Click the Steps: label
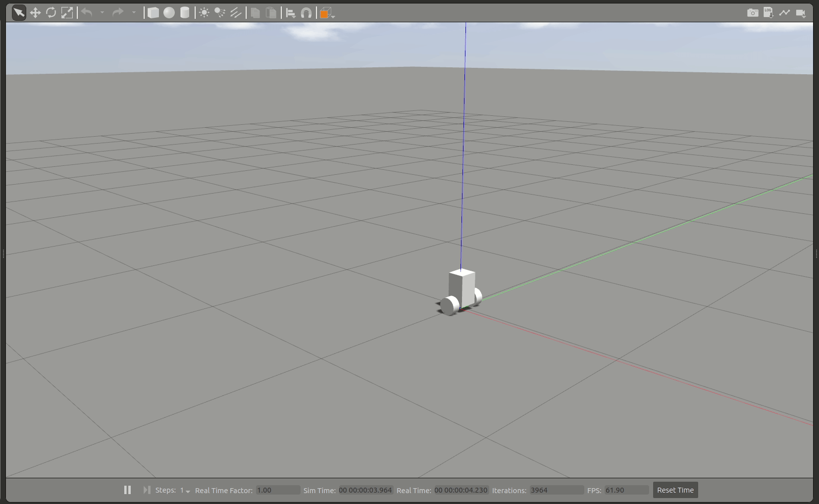The height and width of the screenshot is (504, 819). (x=165, y=490)
